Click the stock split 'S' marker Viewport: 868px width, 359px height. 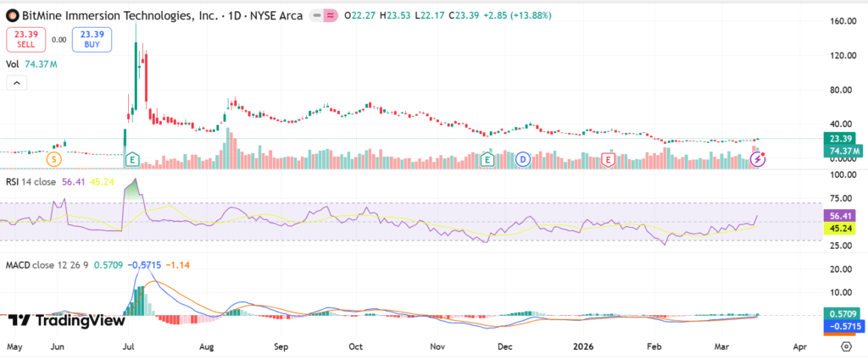point(54,158)
